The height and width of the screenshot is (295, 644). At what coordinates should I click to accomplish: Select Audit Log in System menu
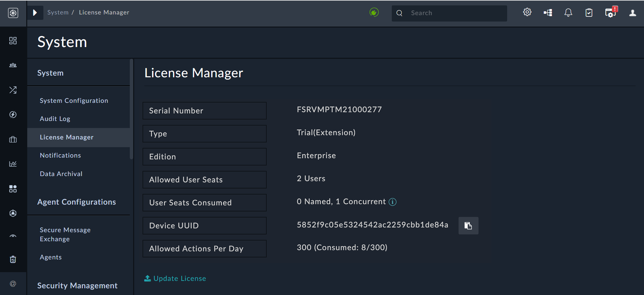point(55,119)
